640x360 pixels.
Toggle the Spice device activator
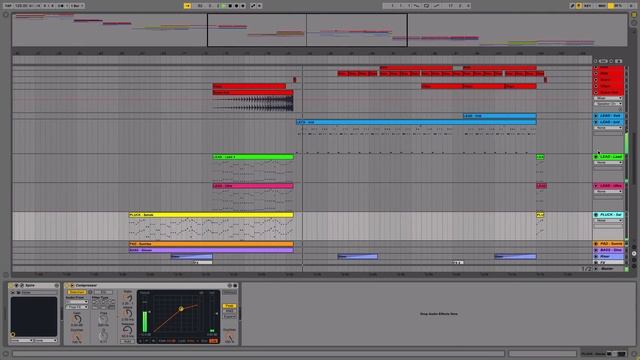(11, 285)
